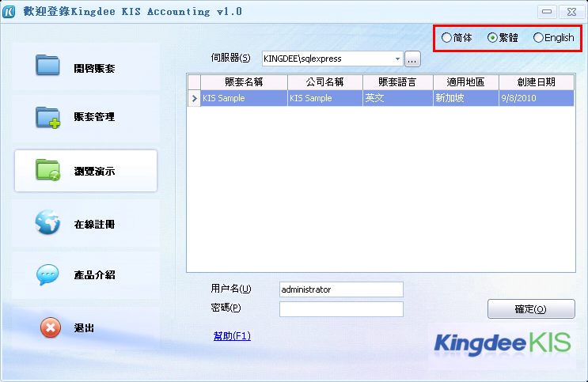Click the 創建日期 column header
The image size is (588, 382).
(x=537, y=82)
